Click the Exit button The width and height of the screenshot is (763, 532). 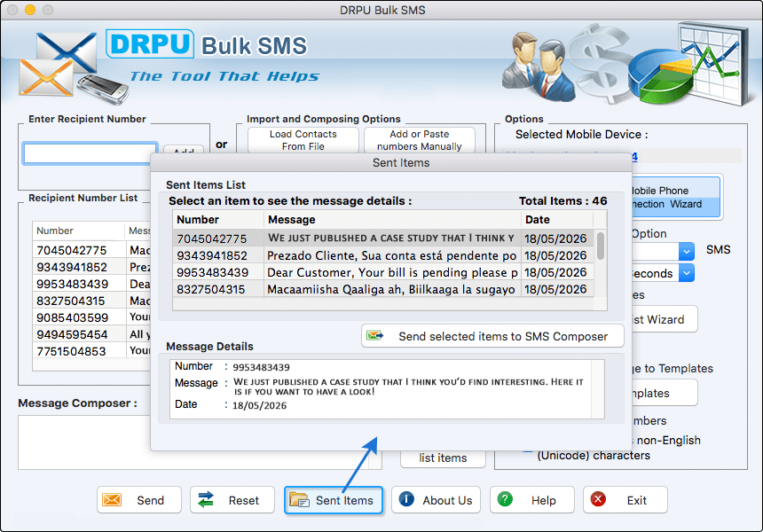(625, 500)
